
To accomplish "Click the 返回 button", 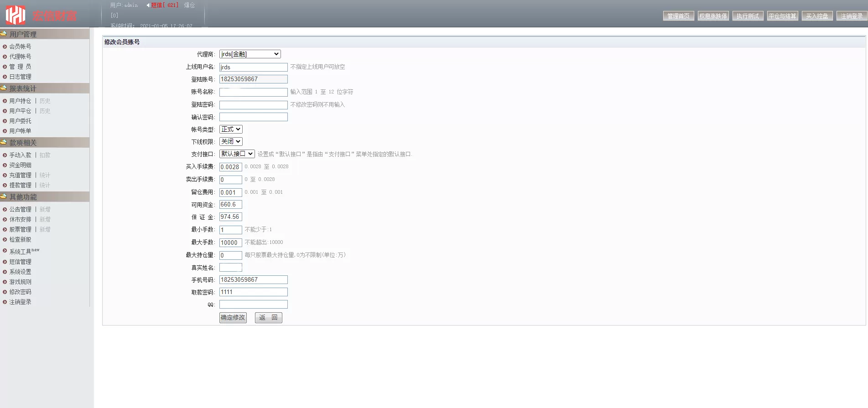I will [268, 318].
